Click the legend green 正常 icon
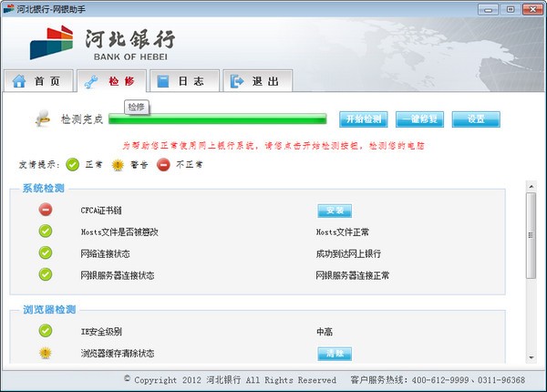547x392 pixels. pyautogui.click(x=73, y=164)
